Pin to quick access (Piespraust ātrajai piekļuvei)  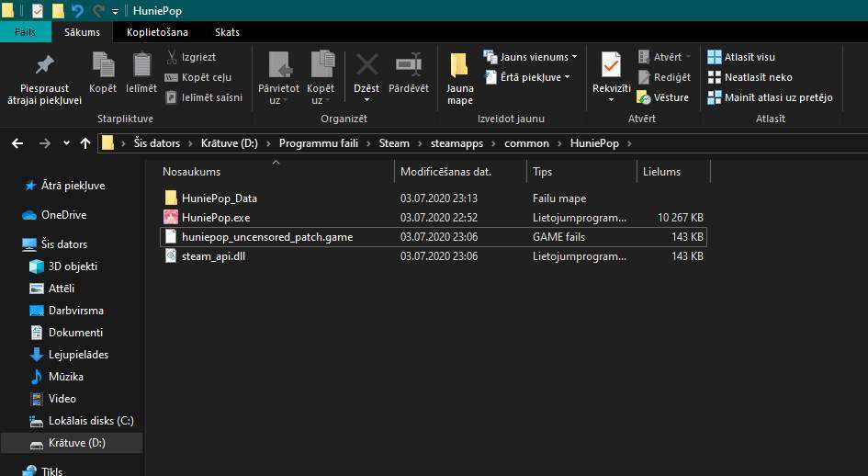tap(44, 80)
